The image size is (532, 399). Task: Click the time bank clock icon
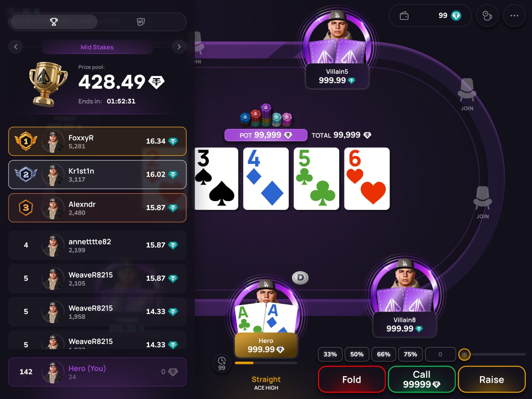point(222,363)
